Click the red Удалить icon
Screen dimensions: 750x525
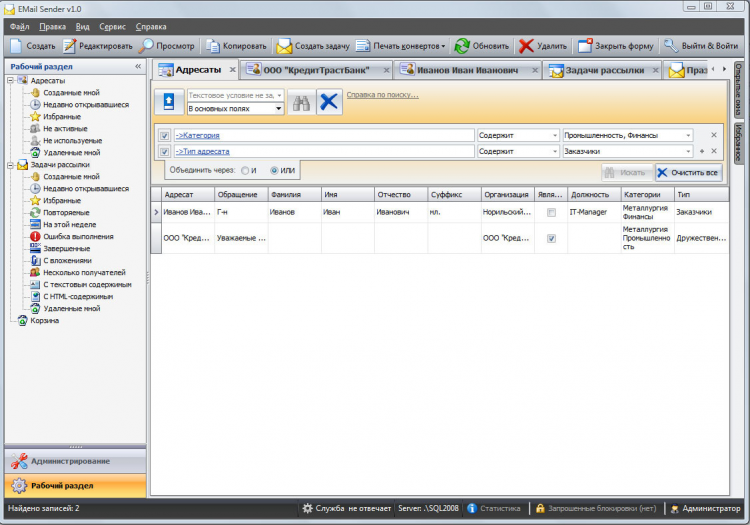[526, 46]
